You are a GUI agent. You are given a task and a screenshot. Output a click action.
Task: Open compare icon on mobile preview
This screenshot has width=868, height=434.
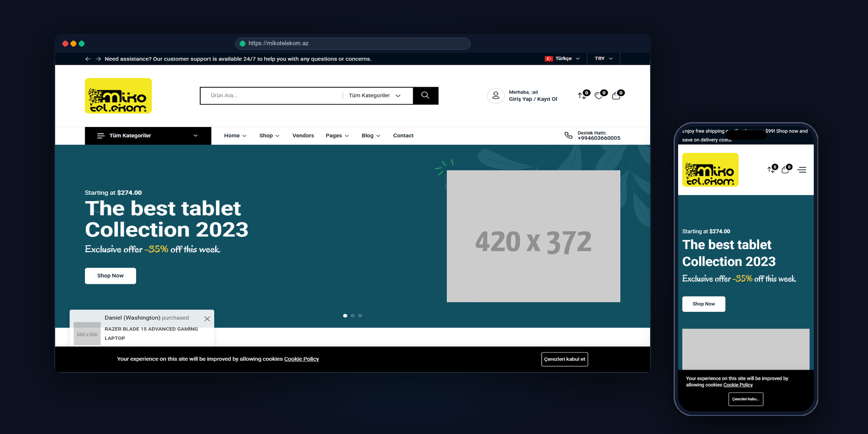click(x=771, y=170)
